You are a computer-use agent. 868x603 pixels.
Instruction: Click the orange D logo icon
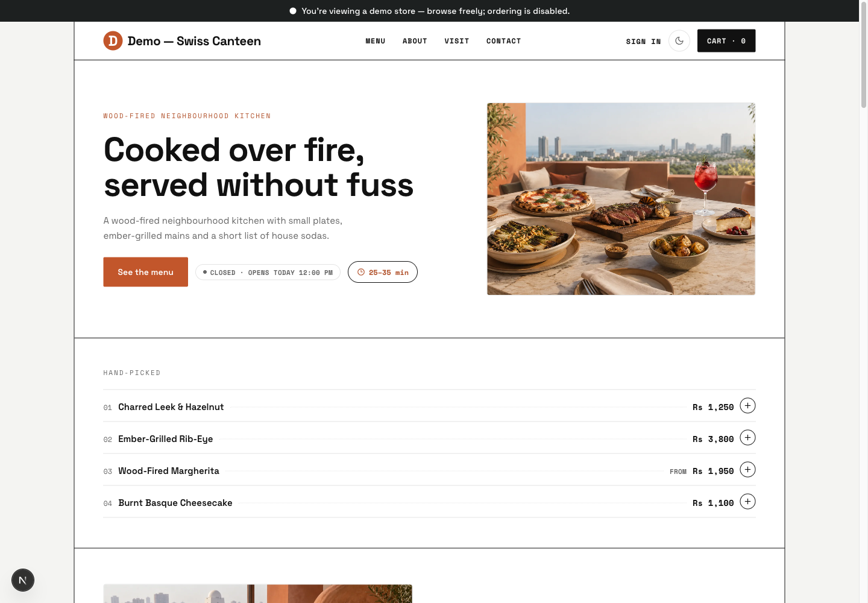pos(113,41)
